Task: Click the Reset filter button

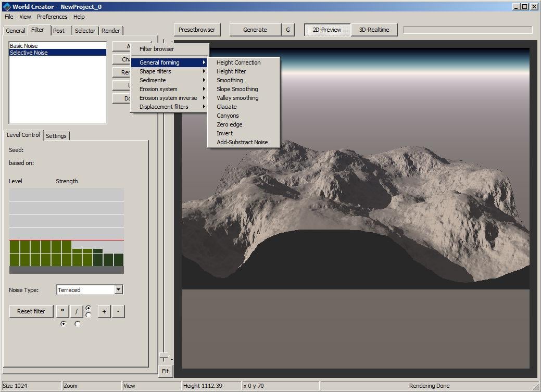Action: pos(31,311)
